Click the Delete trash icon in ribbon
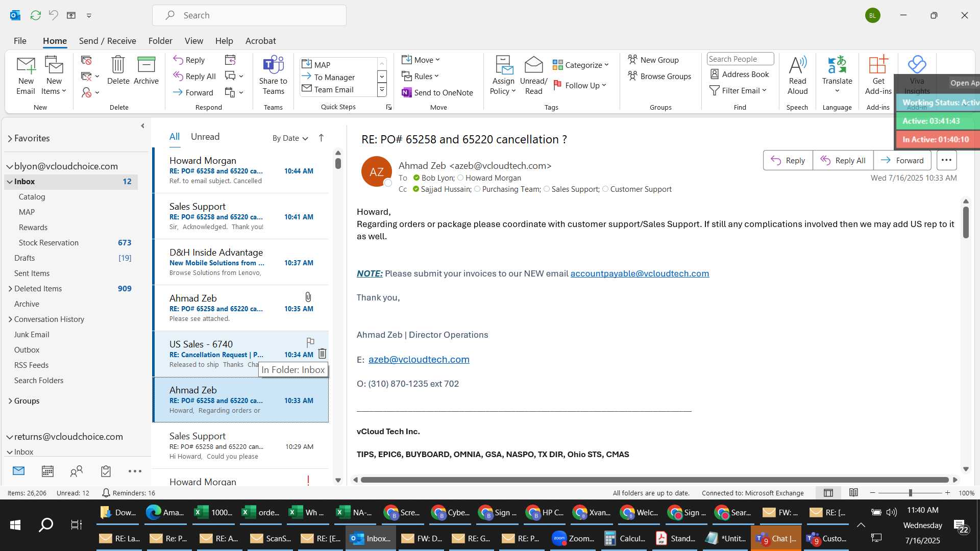 tap(118, 70)
